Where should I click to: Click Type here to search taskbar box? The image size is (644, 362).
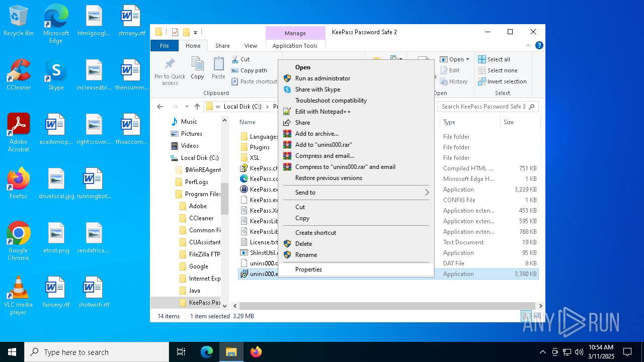(97, 352)
